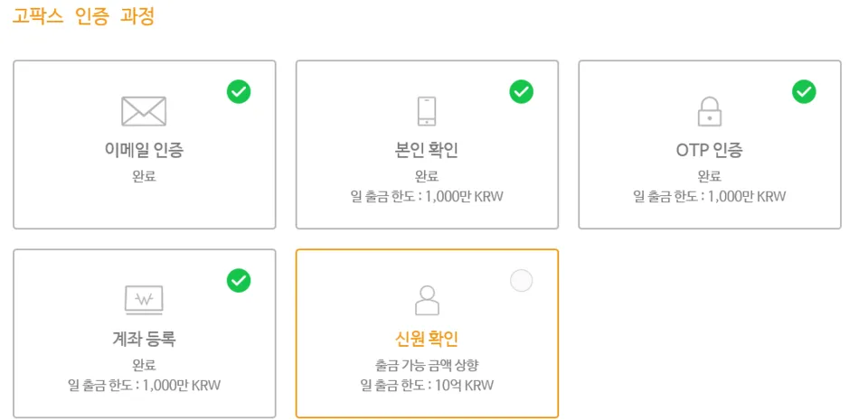This screenshot has width=868, height=420.
Task: Click the laptop won icon for 계좌 등록
Action: pos(144,300)
